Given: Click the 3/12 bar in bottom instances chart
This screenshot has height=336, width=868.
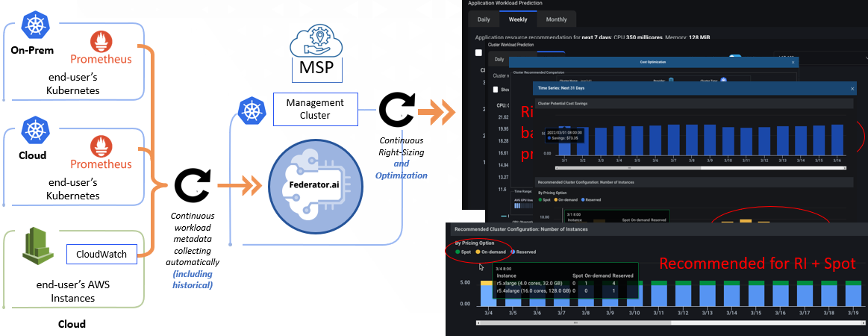Looking at the screenshot, I should coord(682,292).
